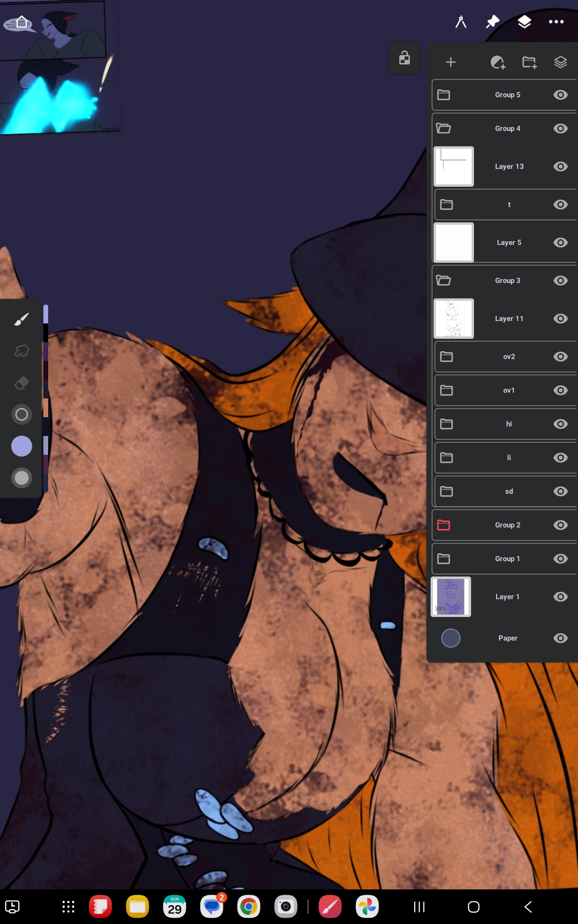578x924 pixels.
Task: Open the compass drawing guides icon
Action: [460, 22]
